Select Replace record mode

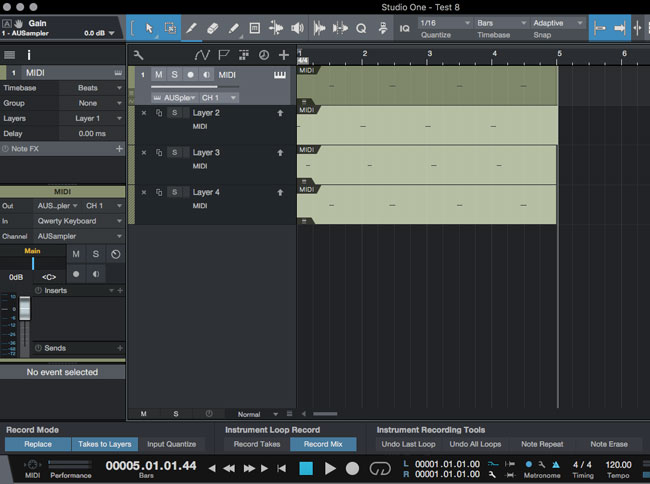click(x=38, y=444)
